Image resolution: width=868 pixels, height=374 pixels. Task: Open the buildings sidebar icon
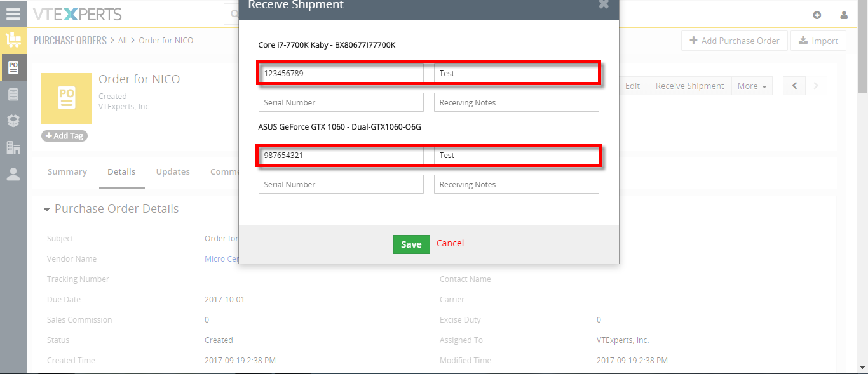[x=13, y=147]
